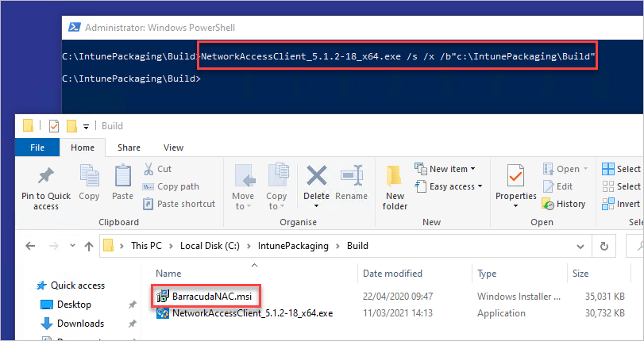Click the New folder icon
The width and height of the screenshot is (644, 341).
(395, 176)
